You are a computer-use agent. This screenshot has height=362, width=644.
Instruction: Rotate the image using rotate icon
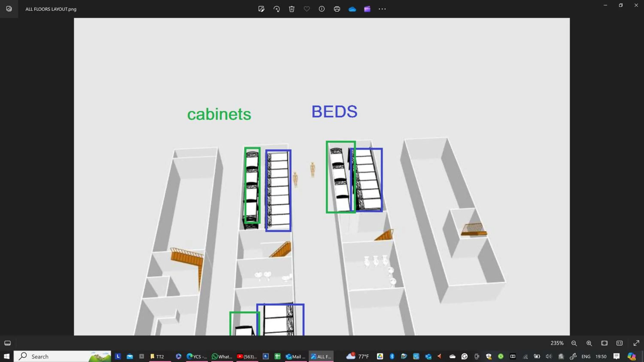coord(276,9)
